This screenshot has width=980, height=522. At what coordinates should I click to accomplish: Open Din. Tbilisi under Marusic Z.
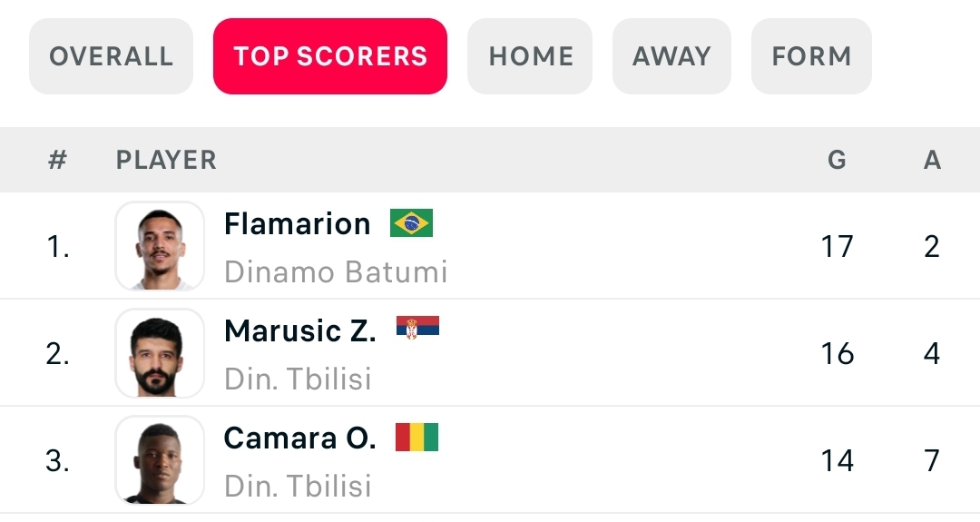(298, 379)
